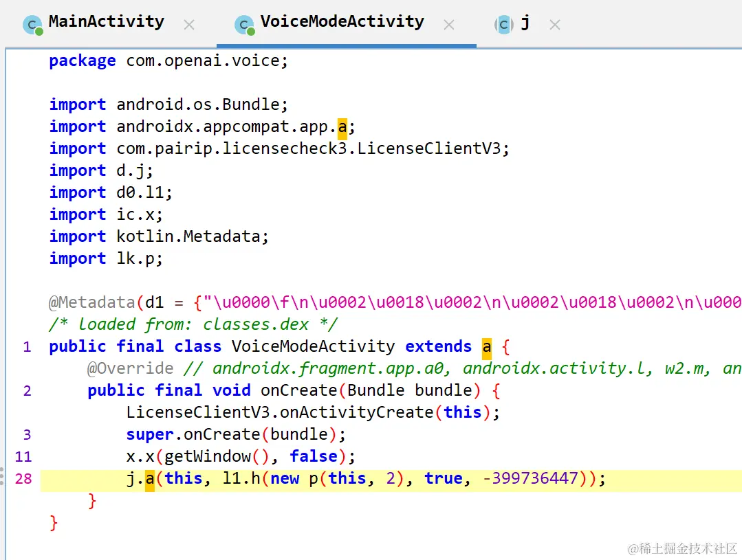Click the import d0.l1 line
This screenshot has width=742, height=560.
(x=111, y=192)
